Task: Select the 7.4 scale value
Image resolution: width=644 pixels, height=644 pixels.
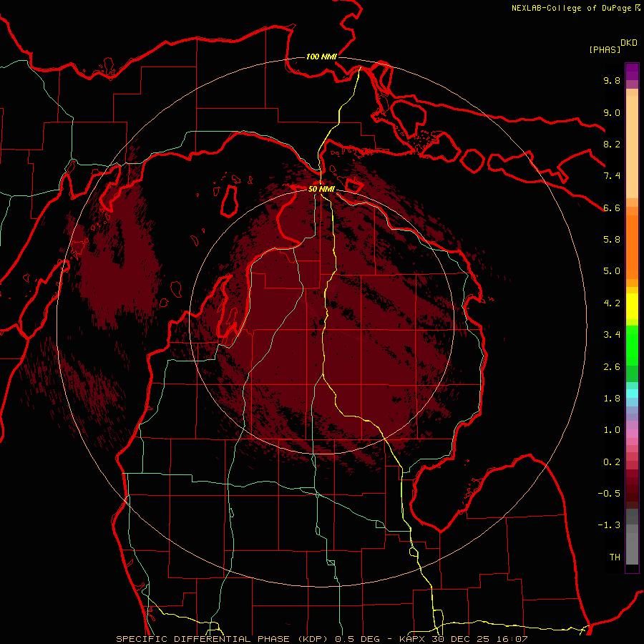Action: coord(612,176)
